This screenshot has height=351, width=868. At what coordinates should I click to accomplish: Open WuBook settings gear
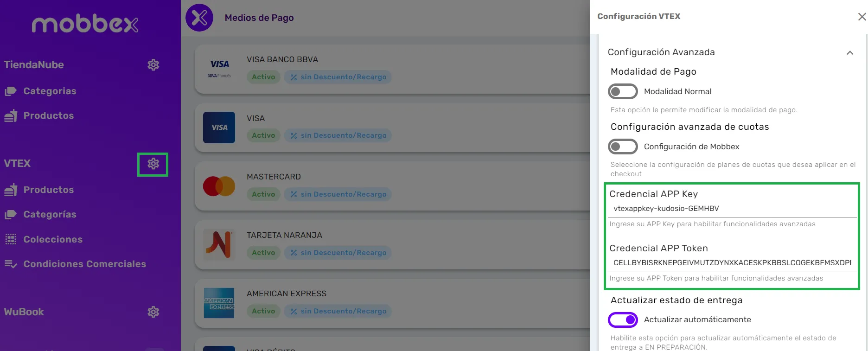(153, 312)
